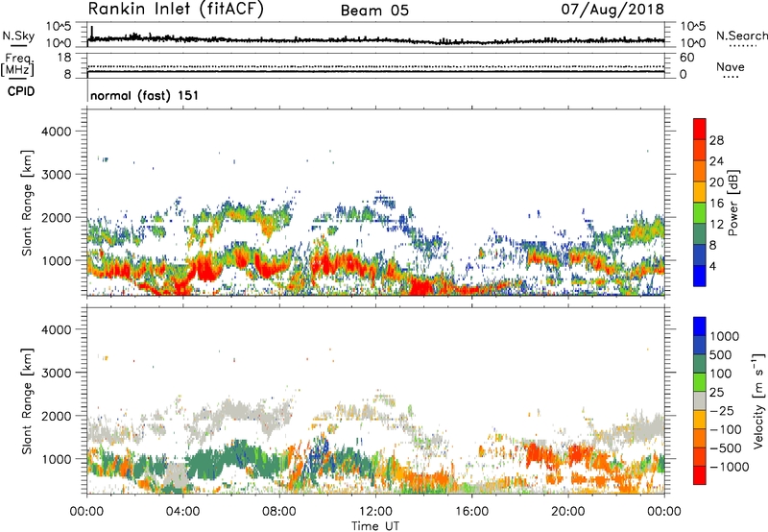Click the 'Rankin Inlet (fitACF)' title text
Viewport: 768px width, 532px height.
pyautogui.click(x=176, y=10)
